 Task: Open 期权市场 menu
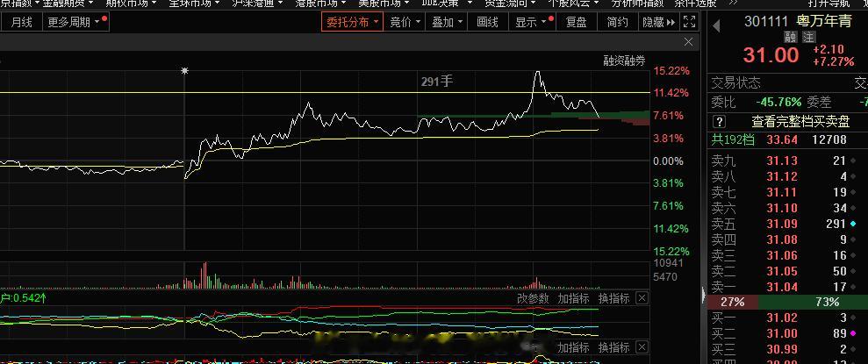(132, 4)
